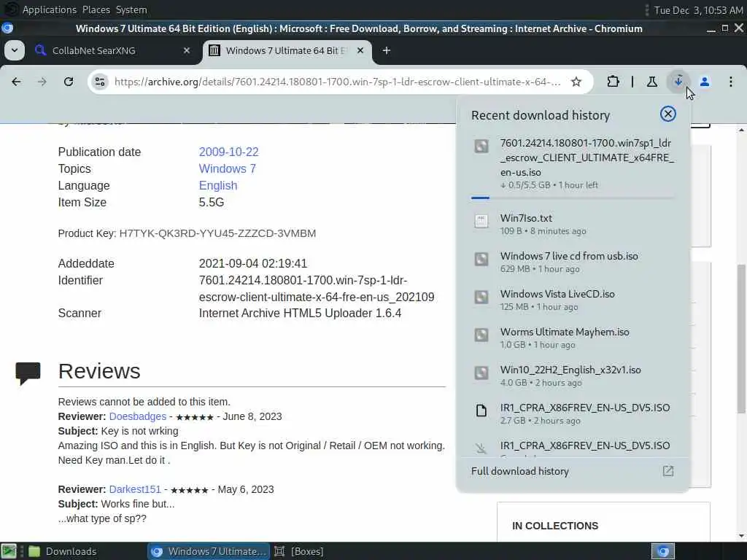Click the Item Size value 5.5G
The width and height of the screenshot is (747, 560).
coord(211,203)
